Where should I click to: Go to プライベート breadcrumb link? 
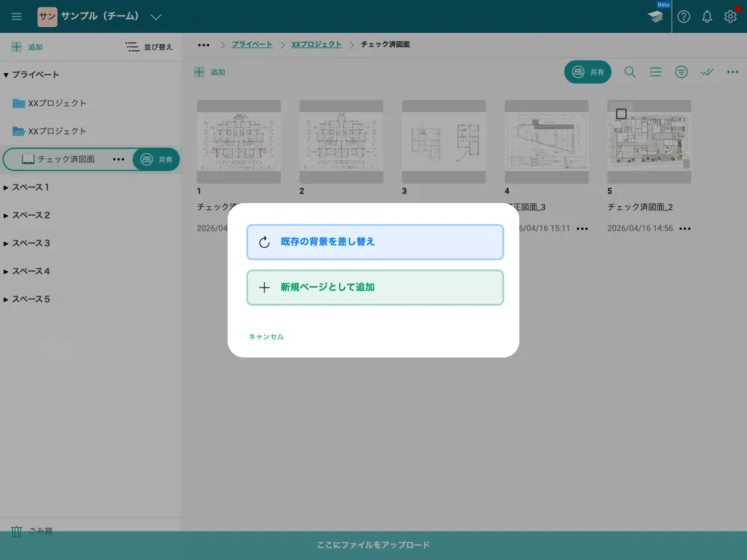click(252, 44)
